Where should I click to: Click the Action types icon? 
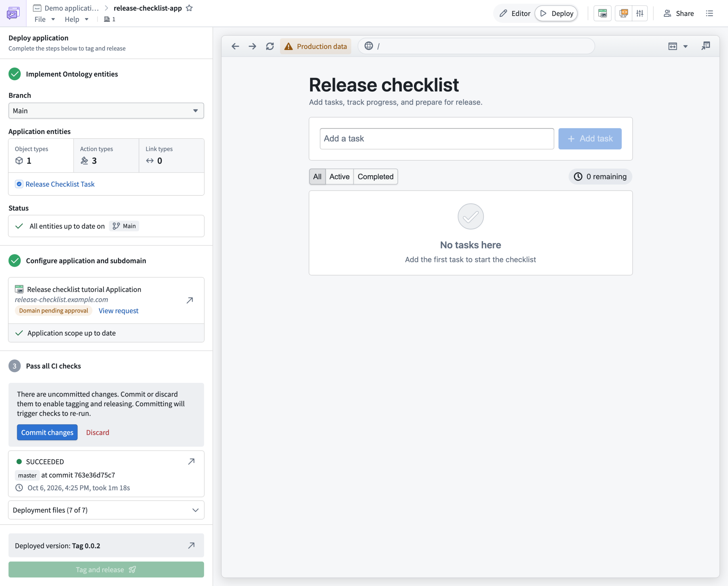85,161
